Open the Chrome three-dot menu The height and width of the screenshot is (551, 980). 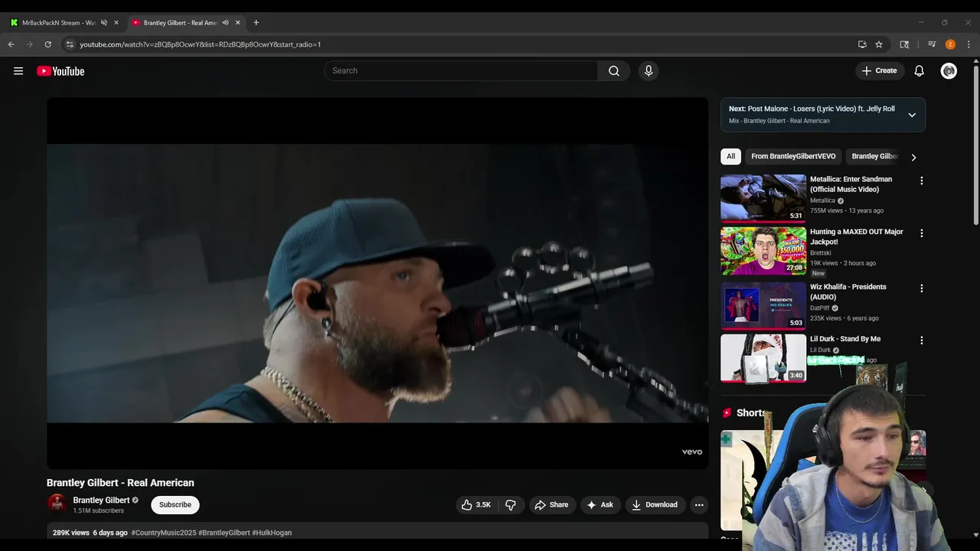(x=969, y=44)
